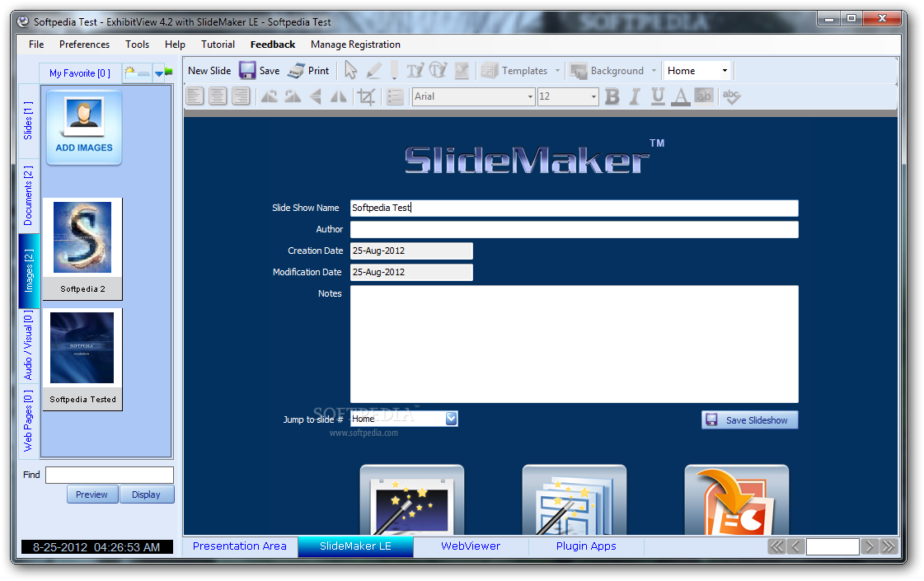
Task: Select the Web Pages [0] side tab
Action: 28,421
